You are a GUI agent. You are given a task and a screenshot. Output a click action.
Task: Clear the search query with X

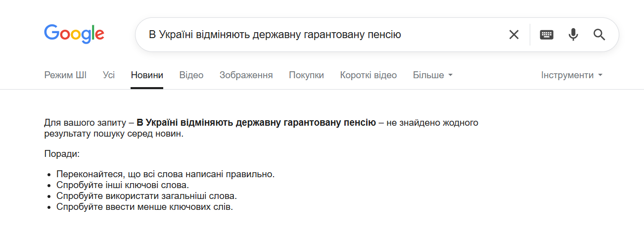[514, 35]
